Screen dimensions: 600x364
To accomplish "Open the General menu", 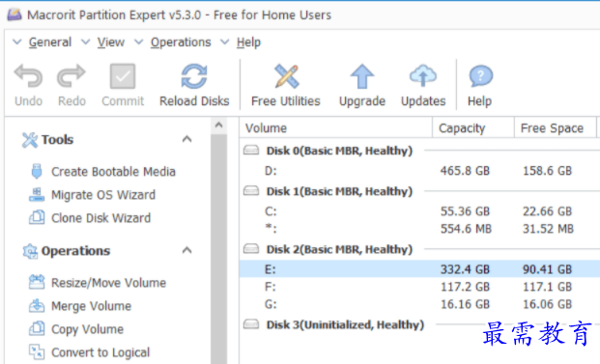I will pos(50,42).
